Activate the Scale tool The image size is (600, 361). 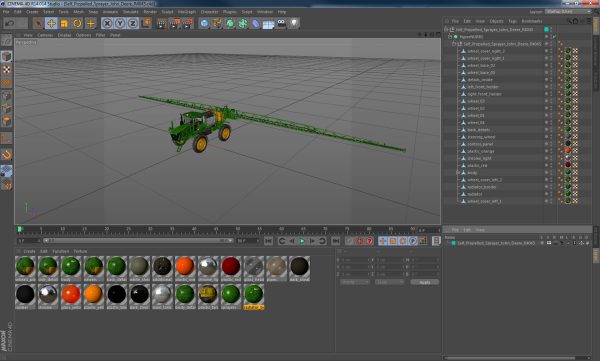pyautogui.click(x=64, y=24)
